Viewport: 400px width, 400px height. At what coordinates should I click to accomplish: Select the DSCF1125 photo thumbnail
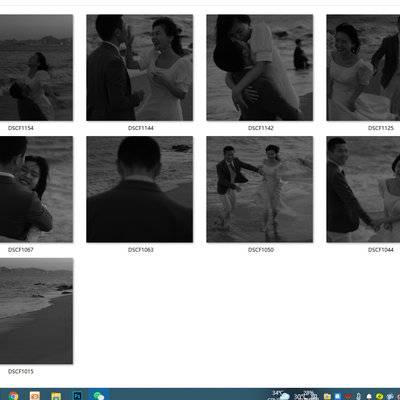(x=363, y=68)
